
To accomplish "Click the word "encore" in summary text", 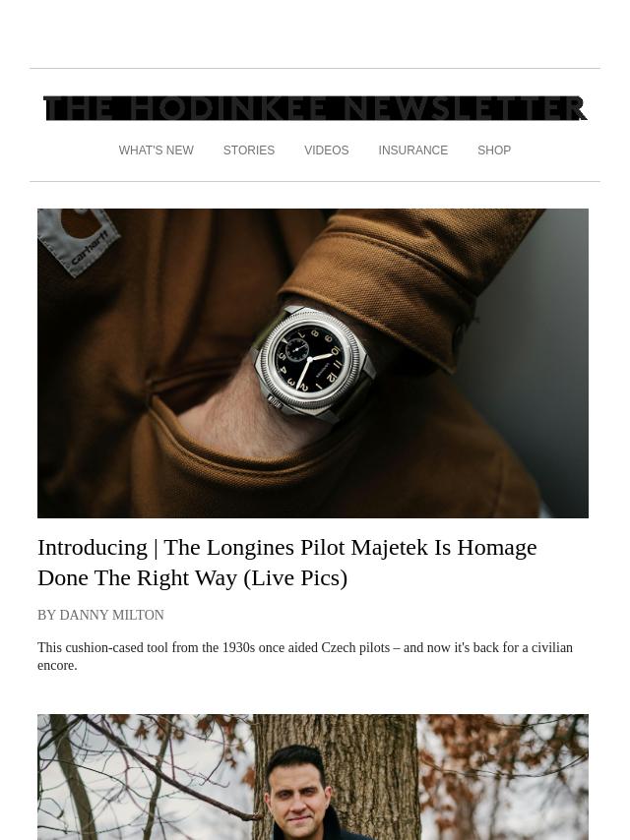I will point(56,666).
